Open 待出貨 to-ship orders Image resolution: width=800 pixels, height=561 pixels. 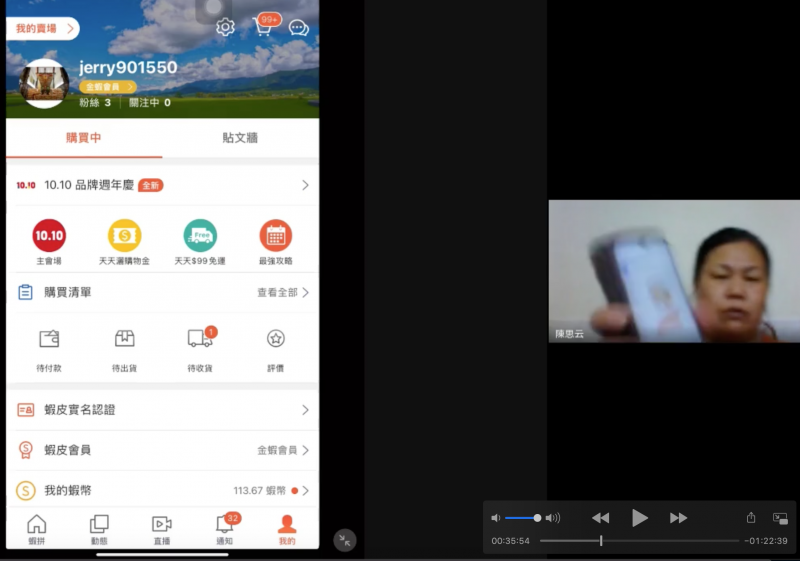pos(124,350)
